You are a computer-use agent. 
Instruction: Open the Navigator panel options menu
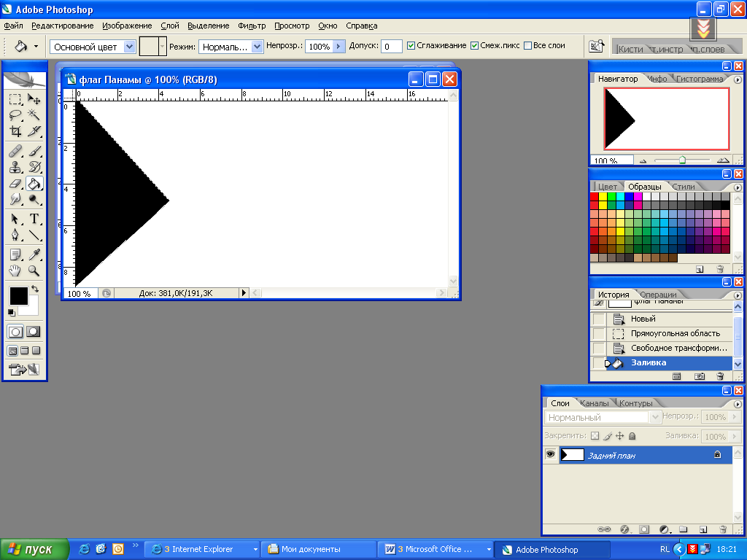tap(738, 79)
